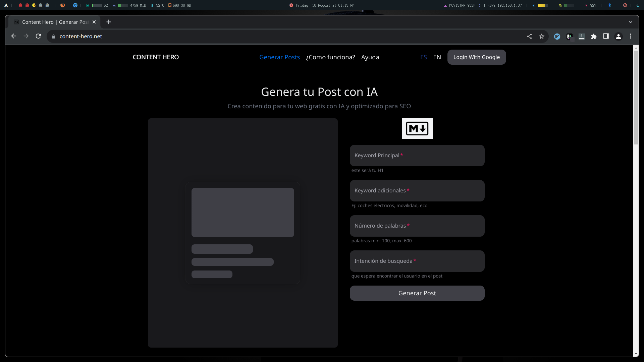Click the page vertical scrollbar thumb
Viewport: 644px width, 362px height.
pos(636,98)
